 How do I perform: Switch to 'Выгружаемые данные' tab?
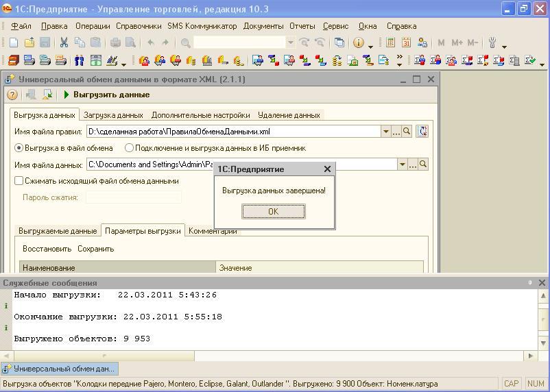click(58, 231)
